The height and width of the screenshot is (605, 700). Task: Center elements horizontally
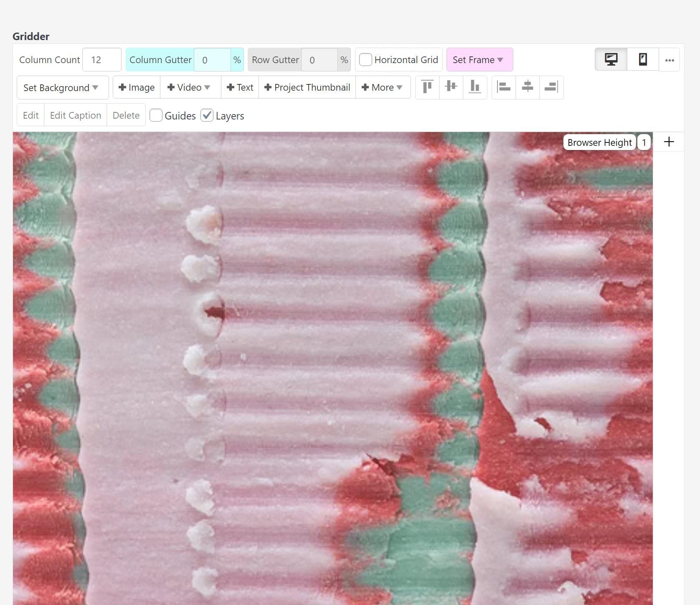pyautogui.click(x=528, y=87)
